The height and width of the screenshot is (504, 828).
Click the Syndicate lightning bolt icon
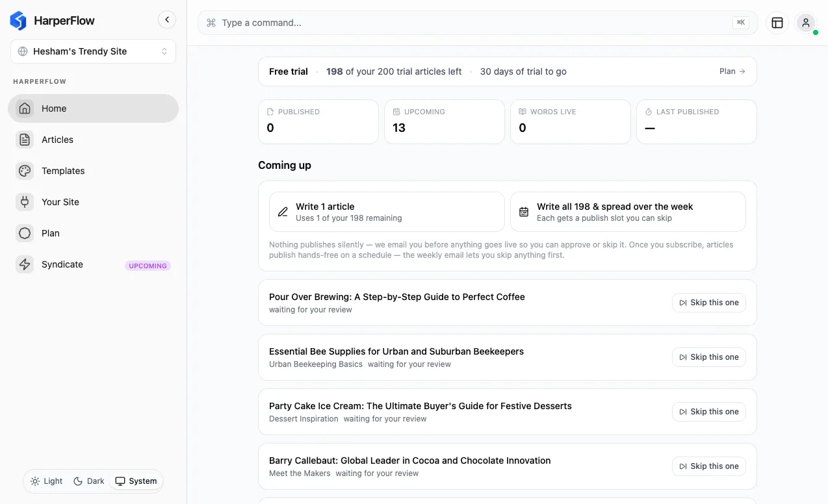point(25,264)
